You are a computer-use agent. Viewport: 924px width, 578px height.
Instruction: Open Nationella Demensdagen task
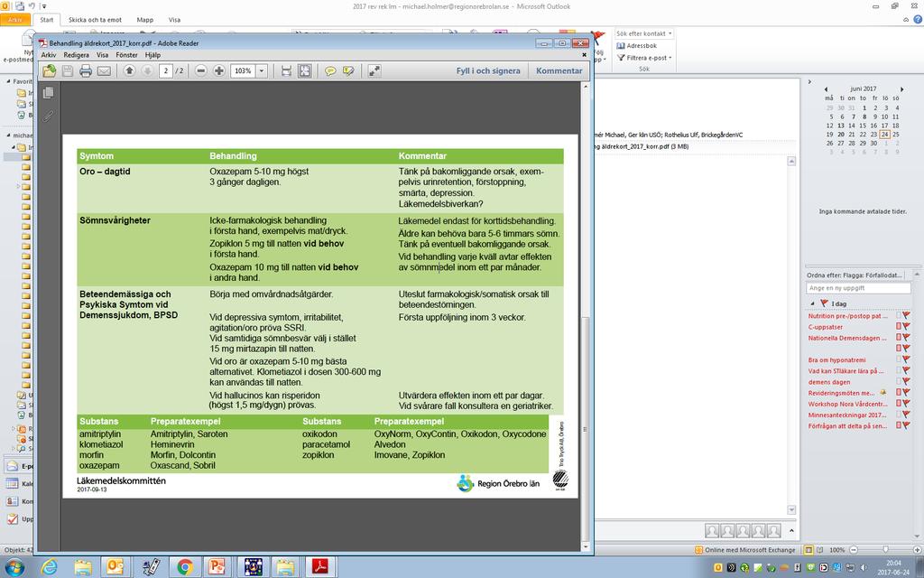(847, 338)
